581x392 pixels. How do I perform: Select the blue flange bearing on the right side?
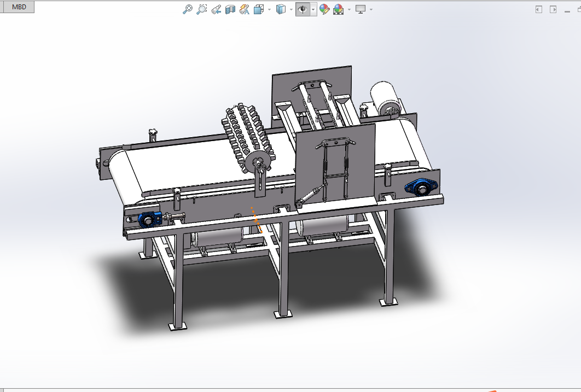[x=421, y=188]
